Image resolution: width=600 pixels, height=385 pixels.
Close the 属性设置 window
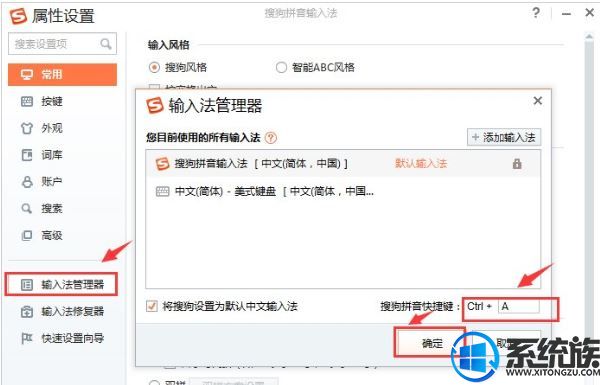[590, 13]
